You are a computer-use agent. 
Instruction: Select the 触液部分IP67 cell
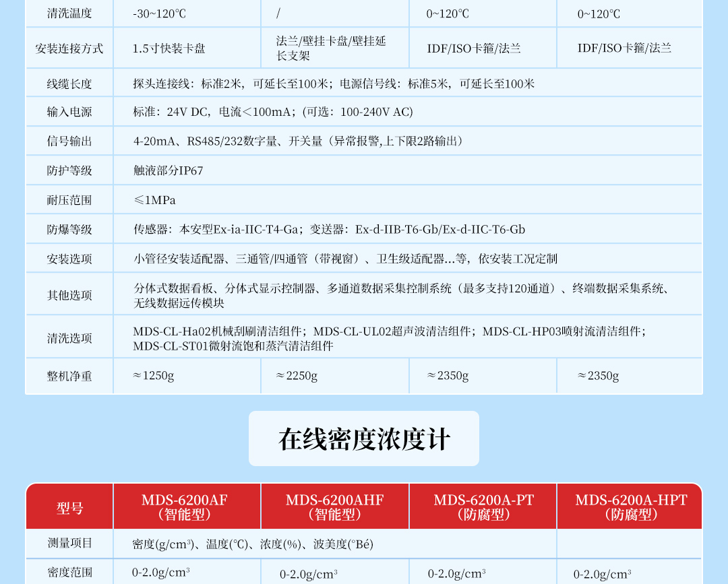point(168,170)
